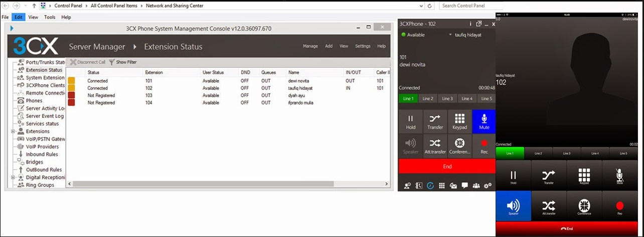Click Remote Connections icon in tree
The image size is (644, 237).
coord(21,93)
